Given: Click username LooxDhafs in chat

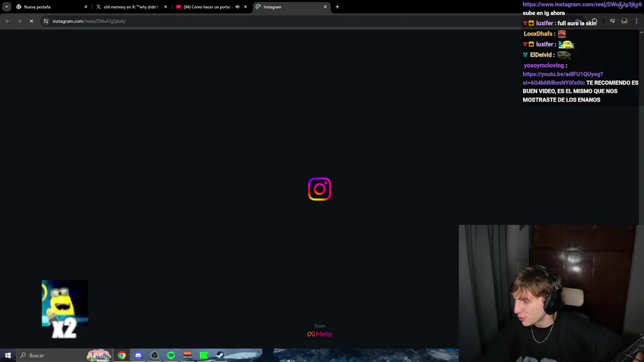Looking at the screenshot, I should click(538, 34).
